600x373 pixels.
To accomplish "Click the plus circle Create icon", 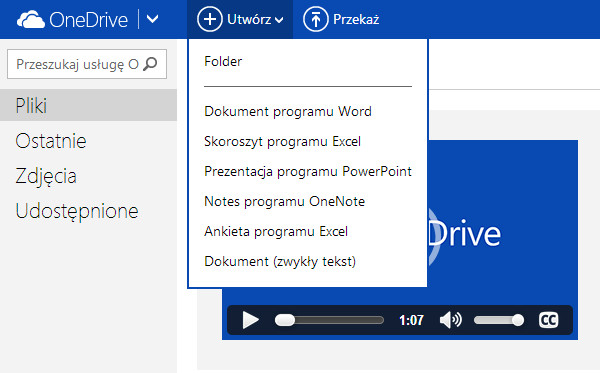I will pos(210,19).
